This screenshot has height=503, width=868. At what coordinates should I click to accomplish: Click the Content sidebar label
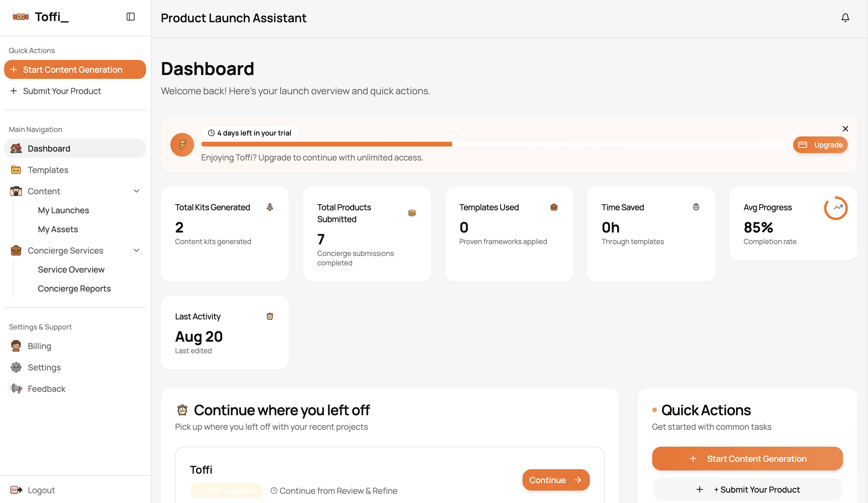44,191
